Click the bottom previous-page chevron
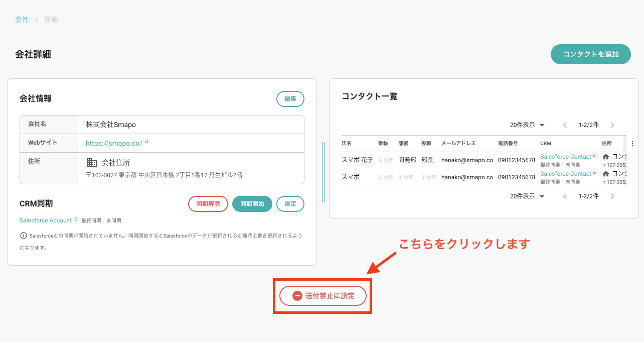The width and height of the screenshot is (644, 343). (565, 196)
